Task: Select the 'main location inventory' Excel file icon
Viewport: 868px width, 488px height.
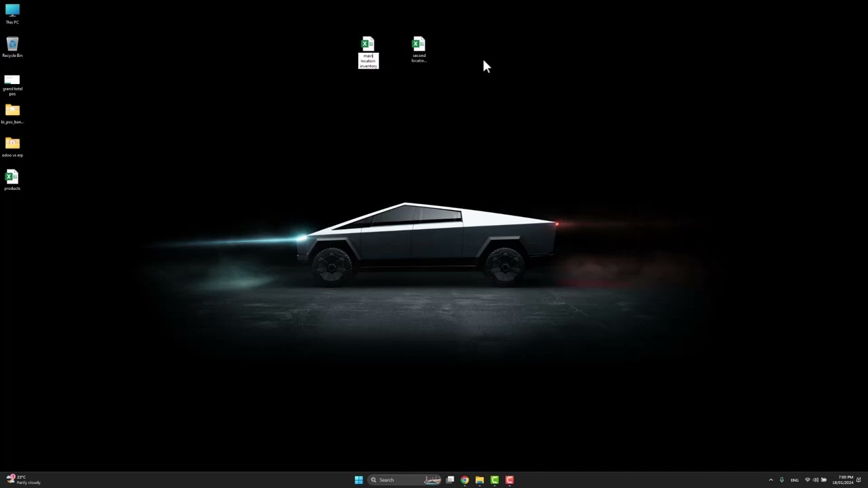Action: pyautogui.click(x=368, y=44)
